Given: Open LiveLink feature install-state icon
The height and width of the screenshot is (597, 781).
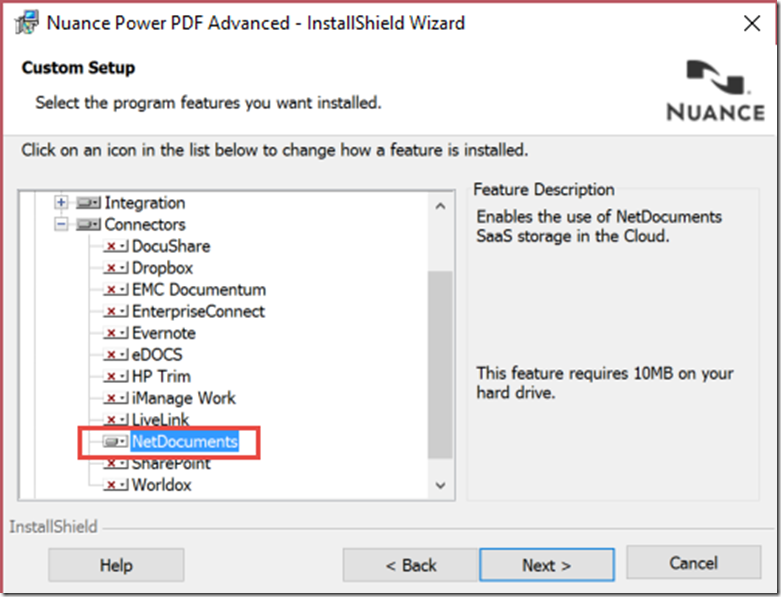Looking at the screenshot, I should pos(116,419).
